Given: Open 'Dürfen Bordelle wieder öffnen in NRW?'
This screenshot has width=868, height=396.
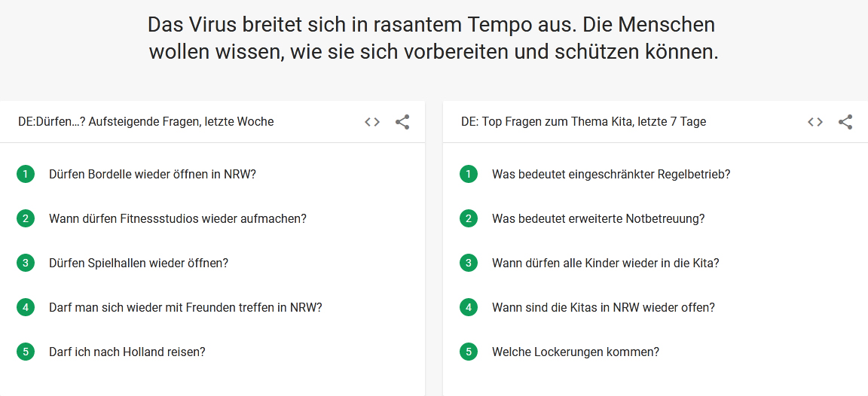Looking at the screenshot, I should click(x=153, y=174).
